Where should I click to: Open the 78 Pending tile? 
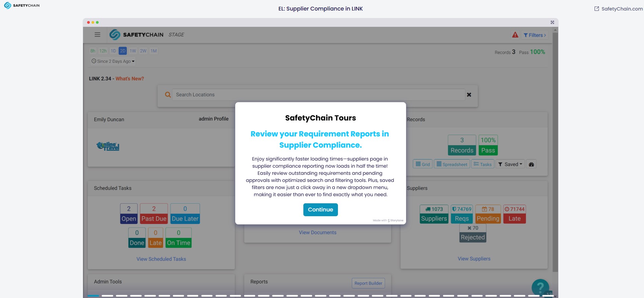tap(488, 214)
